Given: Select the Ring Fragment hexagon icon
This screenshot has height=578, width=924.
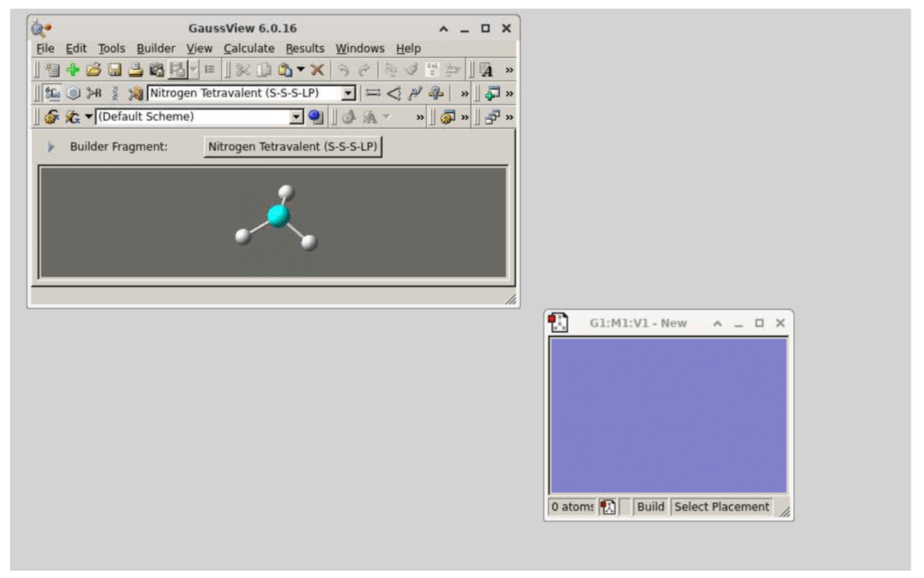Looking at the screenshot, I should pos(73,93).
